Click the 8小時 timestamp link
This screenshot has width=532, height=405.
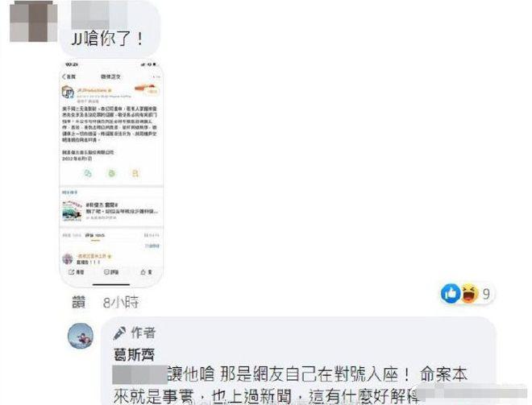pos(121,302)
